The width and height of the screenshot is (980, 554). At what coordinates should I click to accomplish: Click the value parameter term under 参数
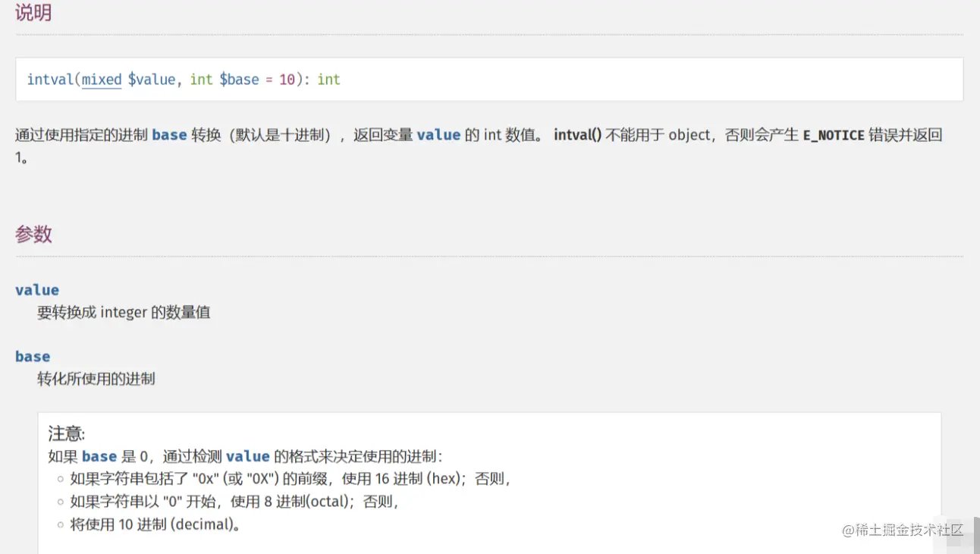[x=37, y=290]
